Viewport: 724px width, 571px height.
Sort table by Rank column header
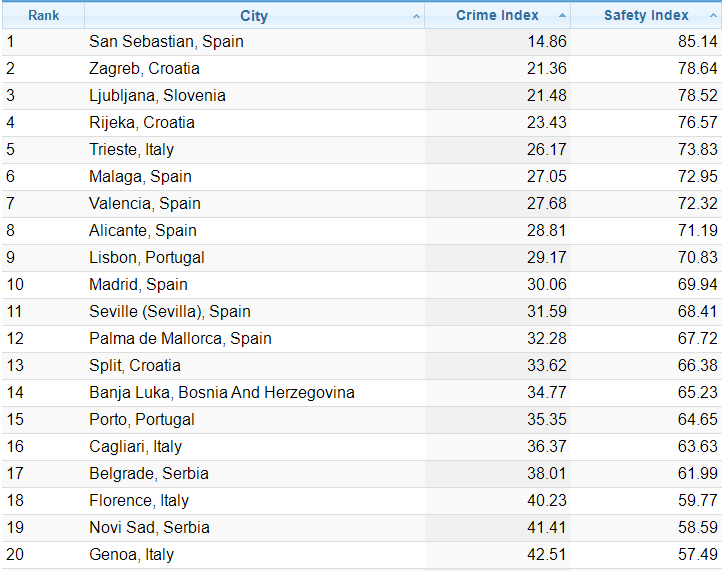click(43, 16)
